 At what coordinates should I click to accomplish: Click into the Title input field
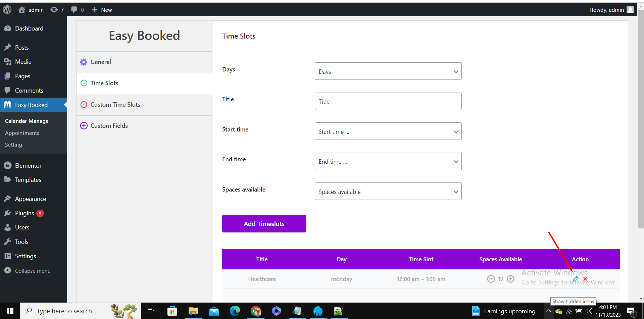[388, 101]
